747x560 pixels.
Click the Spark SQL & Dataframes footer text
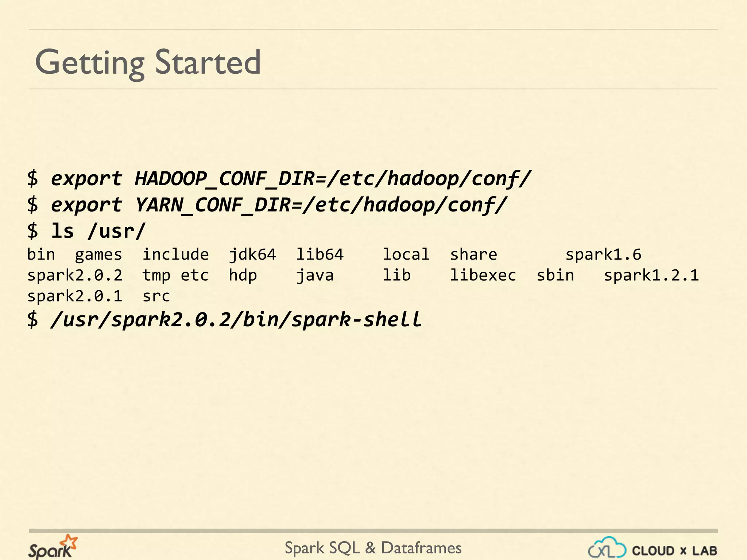[x=373, y=548]
